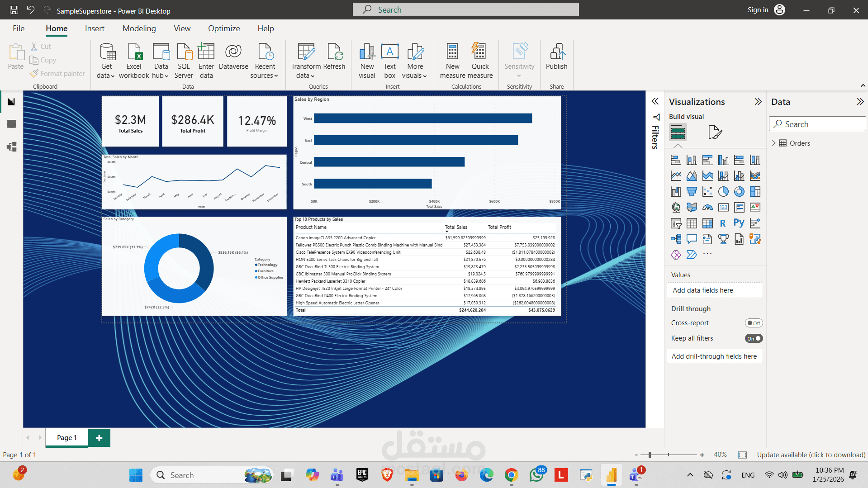
Task: Select the R script visual
Action: pyautogui.click(x=723, y=223)
